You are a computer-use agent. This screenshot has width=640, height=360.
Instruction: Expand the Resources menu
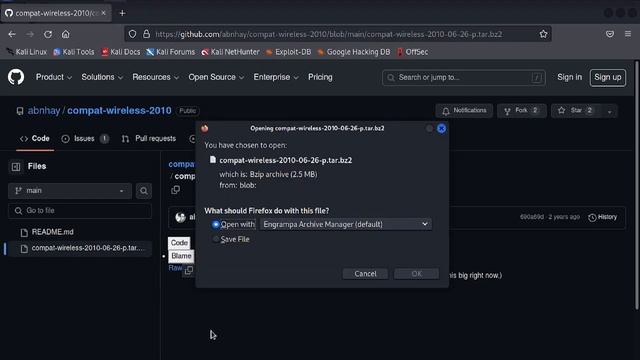click(x=155, y=77)
